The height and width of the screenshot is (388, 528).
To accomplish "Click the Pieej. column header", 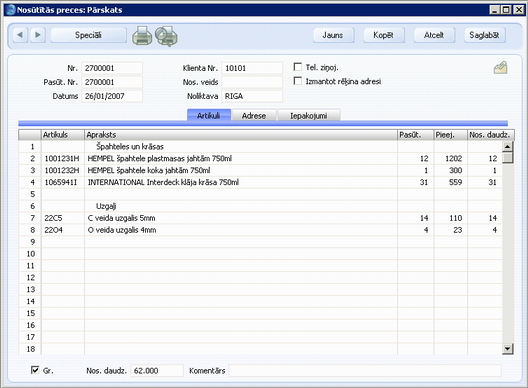I will 451,135.
